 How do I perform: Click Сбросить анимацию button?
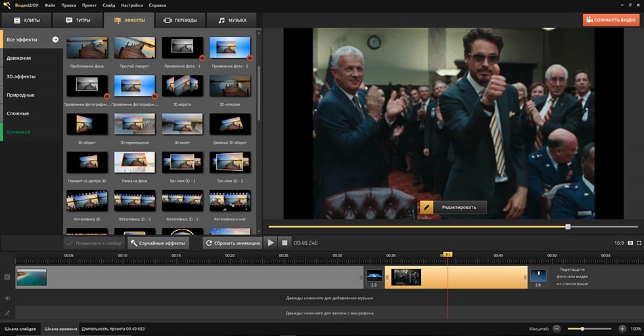233,243
